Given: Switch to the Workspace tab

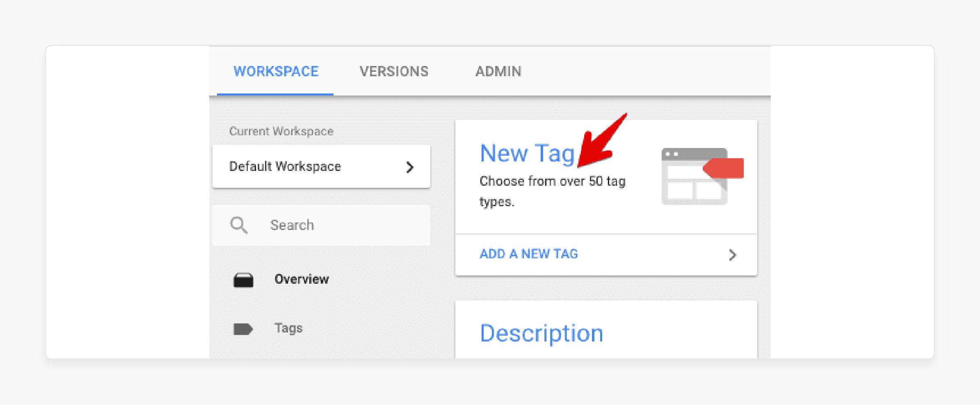Looking at the screenshot, I should [276, 71].
